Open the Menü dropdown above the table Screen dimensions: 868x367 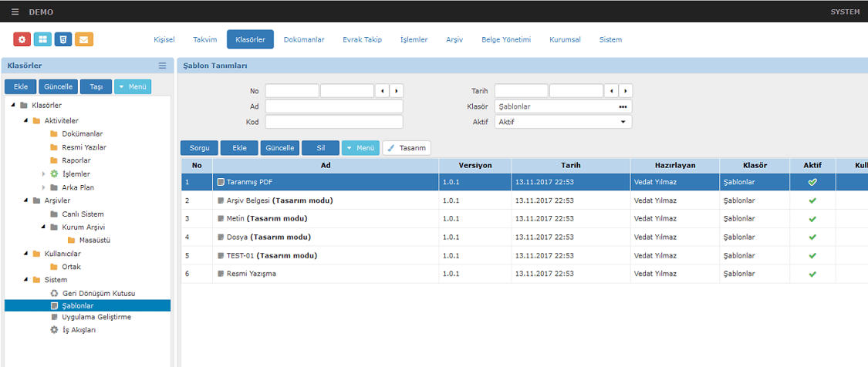click(360, 148)
